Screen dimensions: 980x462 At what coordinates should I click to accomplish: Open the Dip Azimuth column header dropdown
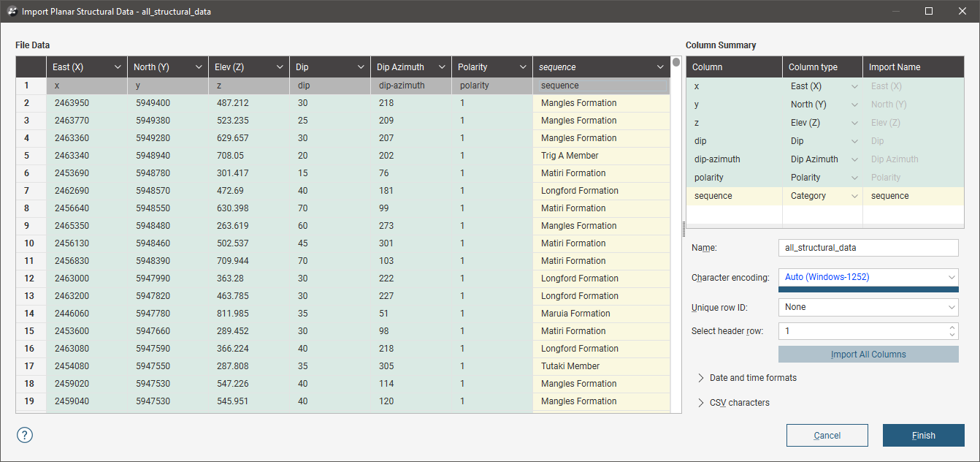[x=441, y=67]
